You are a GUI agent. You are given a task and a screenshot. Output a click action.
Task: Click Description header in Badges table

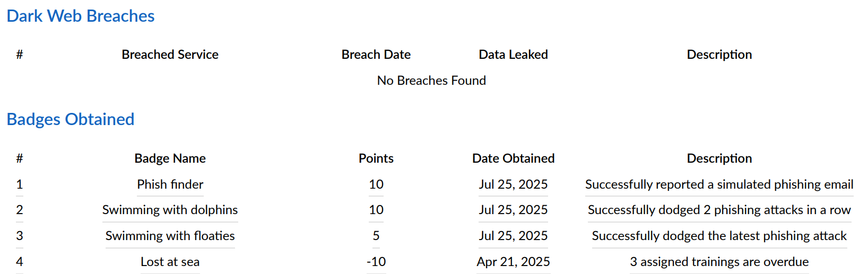tap(719, 158)
